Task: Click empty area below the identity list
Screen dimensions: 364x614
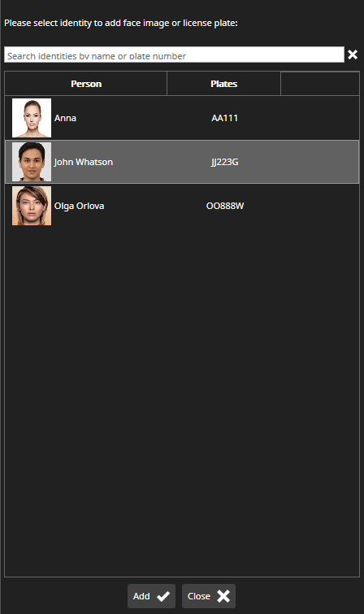Action: 182,399
